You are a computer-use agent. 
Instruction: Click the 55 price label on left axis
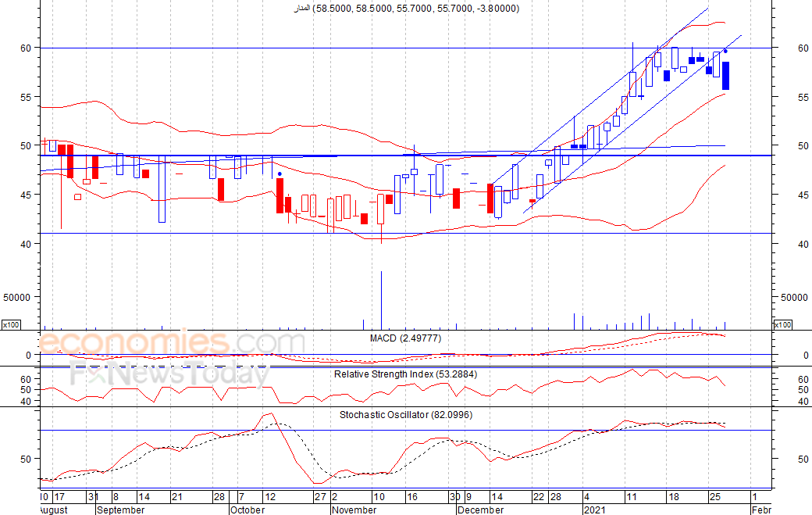click(x=26, y=97)
